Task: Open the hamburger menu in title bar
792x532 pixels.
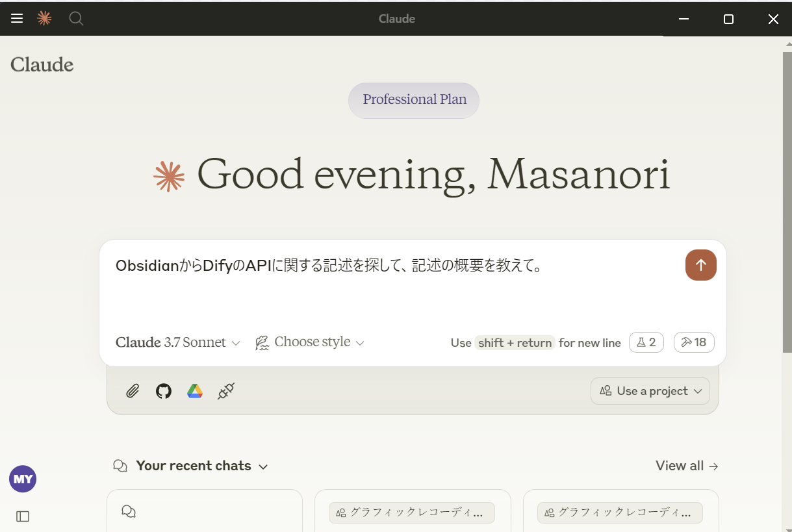Action: 17,19
